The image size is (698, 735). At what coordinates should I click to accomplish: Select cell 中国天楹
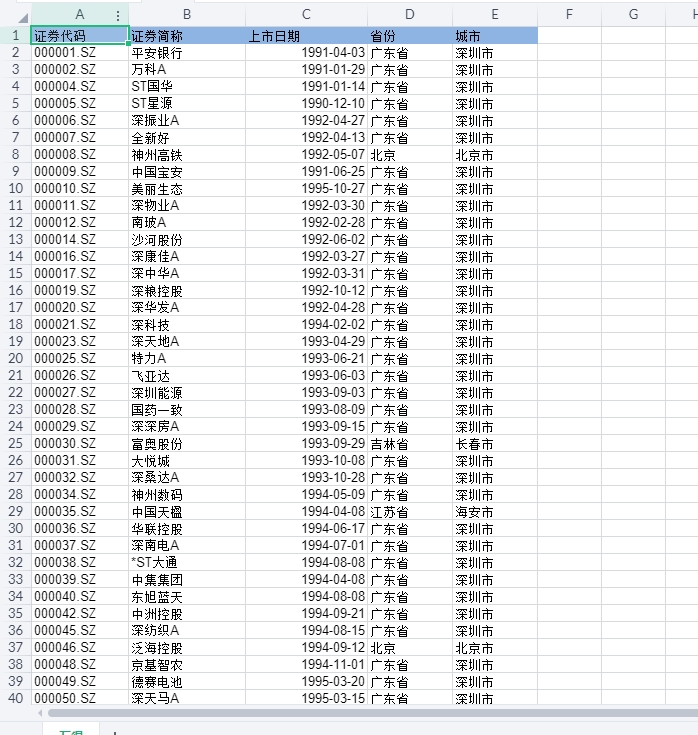tap(187, 511)
